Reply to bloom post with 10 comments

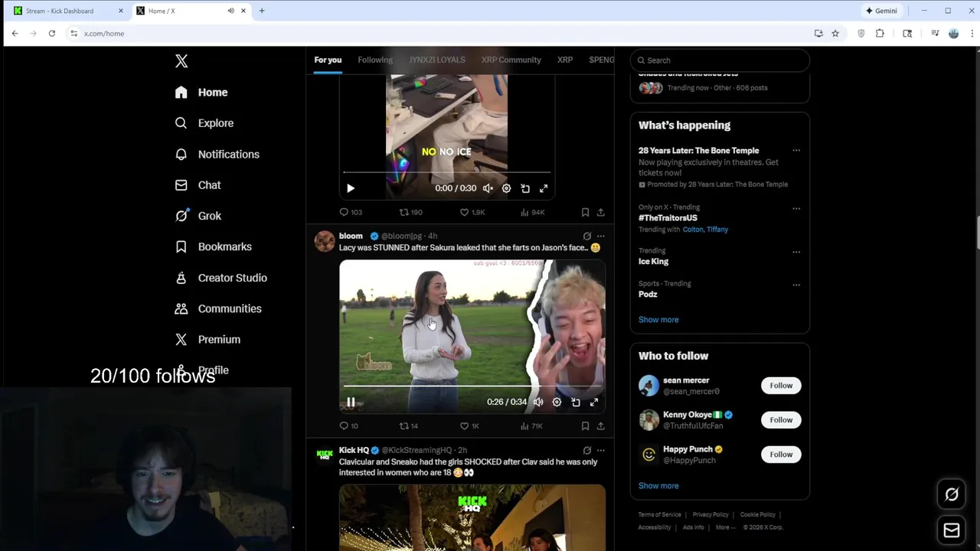point(349,426)
